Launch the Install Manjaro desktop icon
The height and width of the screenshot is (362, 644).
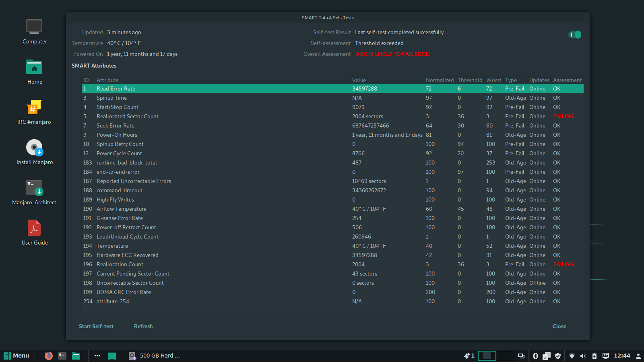[35, 152]
